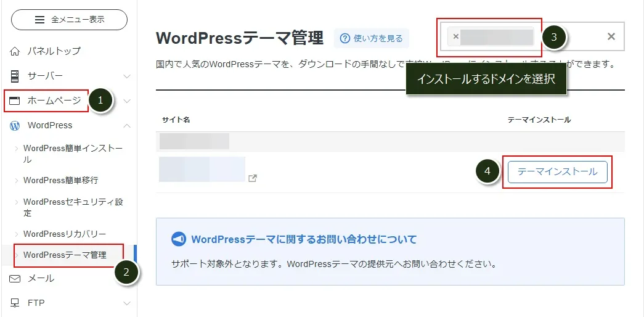Collapse the WordPress menu chevron
This screenshot has height=317, width=644.
[x=127, y=126]
